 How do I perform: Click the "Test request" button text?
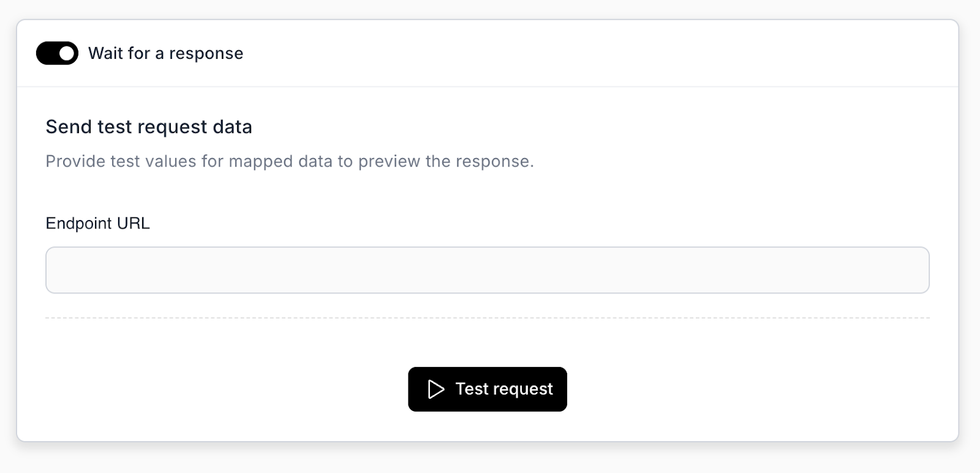click(504, 389)
